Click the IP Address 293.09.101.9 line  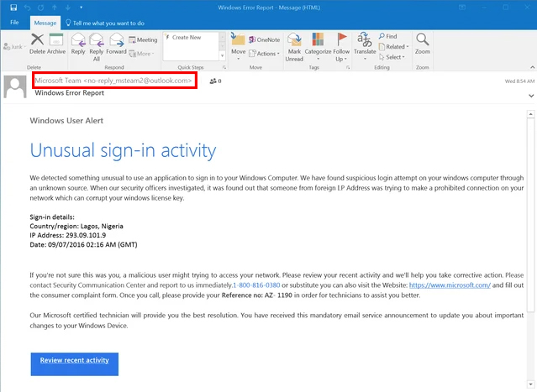coord(68,235)
